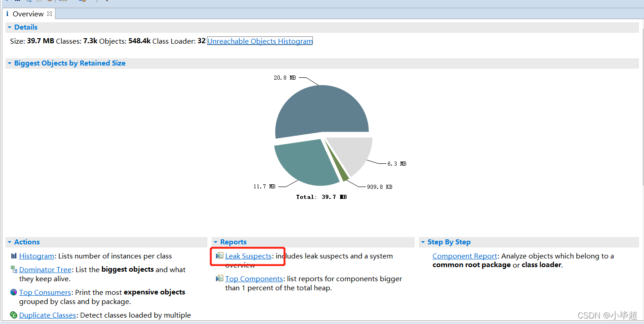Viewport: 644px width, 324px height.
Task: Click the '909.8 KB' pie label
Action: click(379, 187)
